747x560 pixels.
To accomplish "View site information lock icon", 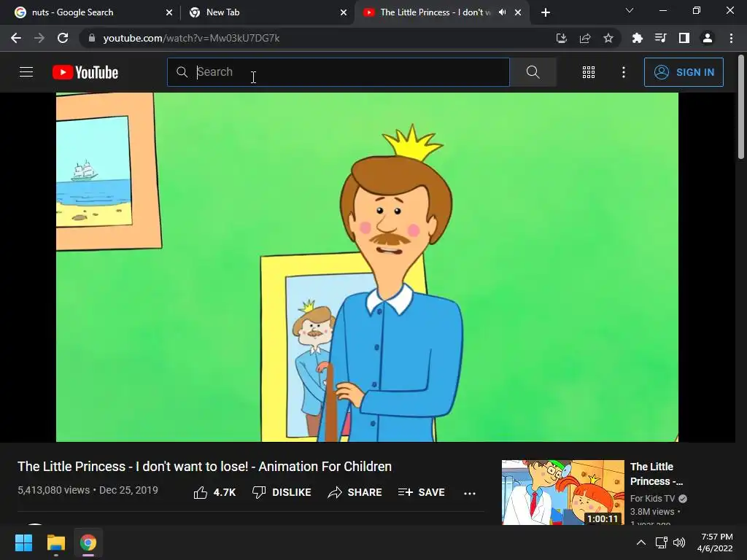I will coord(92,38).
